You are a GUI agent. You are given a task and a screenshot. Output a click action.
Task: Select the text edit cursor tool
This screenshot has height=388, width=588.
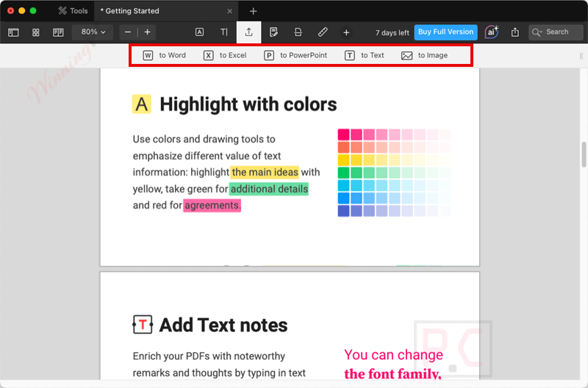point(224,32)
